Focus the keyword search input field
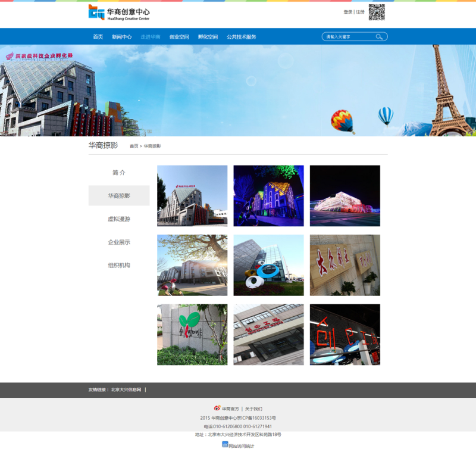Screen dimensions: 476x455 click(348, 37)
